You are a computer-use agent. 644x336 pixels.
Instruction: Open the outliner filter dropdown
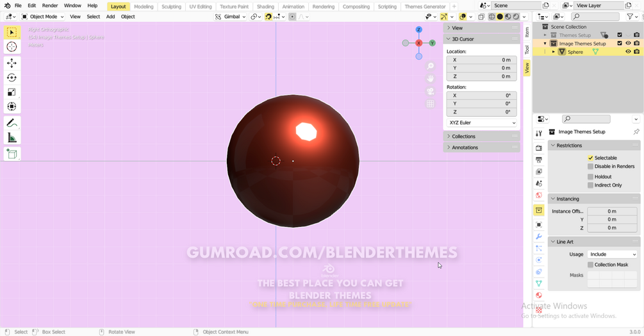click(632, 17)
